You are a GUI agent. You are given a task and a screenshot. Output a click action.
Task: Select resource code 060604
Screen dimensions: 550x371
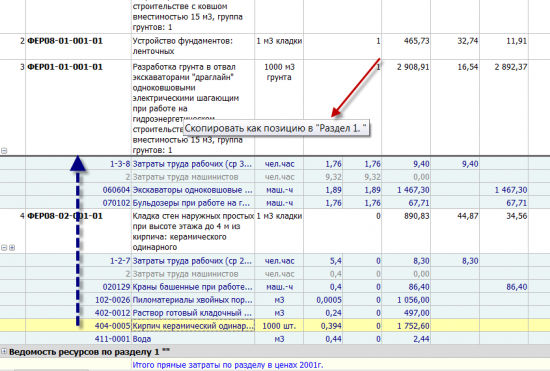tap(116, 190)
